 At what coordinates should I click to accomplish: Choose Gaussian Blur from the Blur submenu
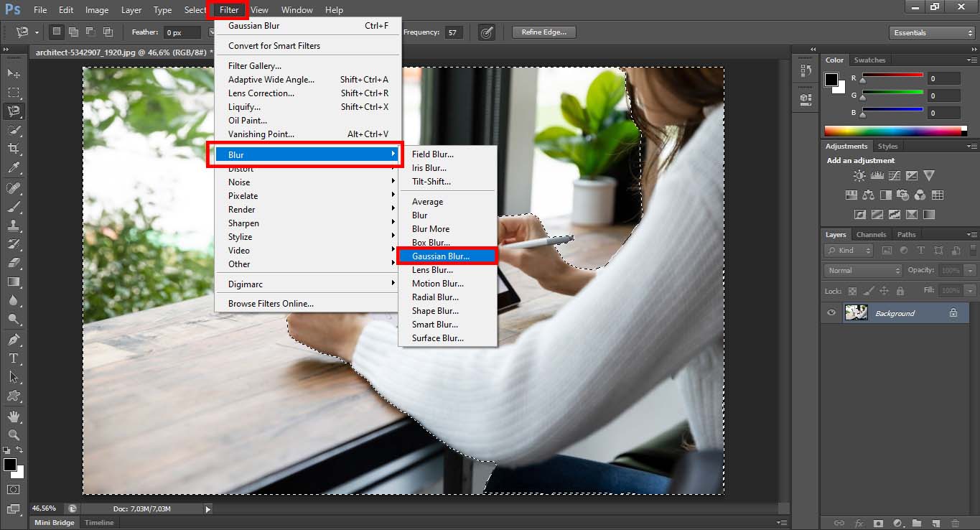tap(441, 255)
